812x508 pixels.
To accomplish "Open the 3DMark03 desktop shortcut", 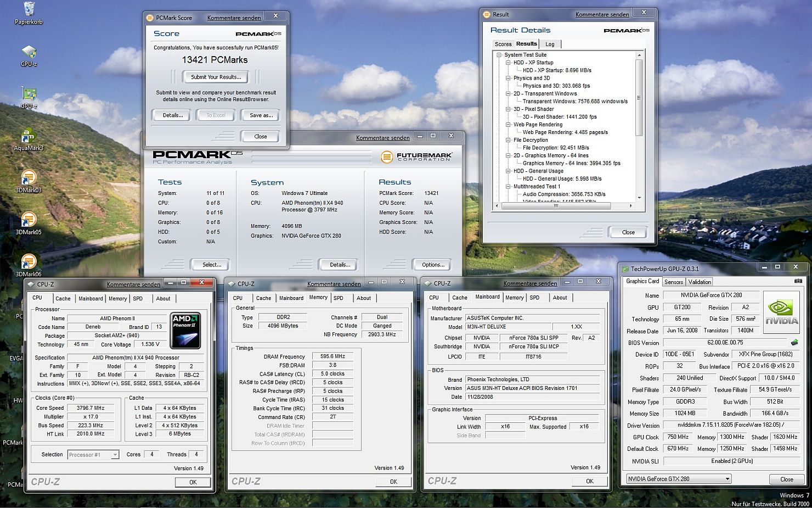I will coord(29,181).
